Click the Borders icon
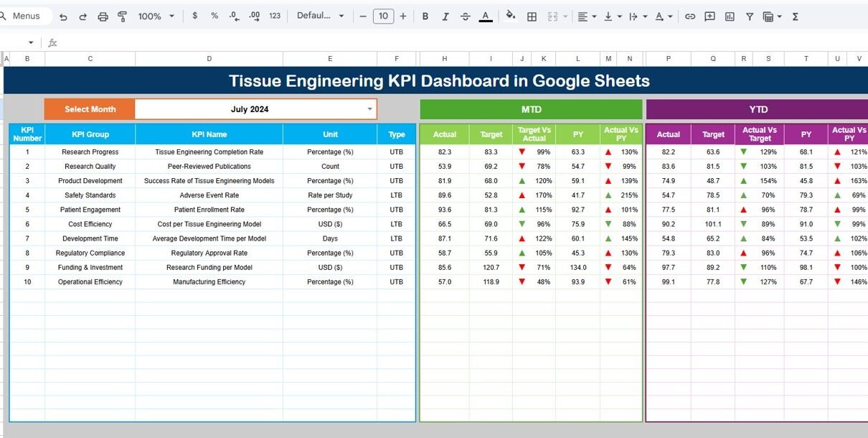Image resolution: width=868 pixels, height=438 pixels. tap(532, 17)
